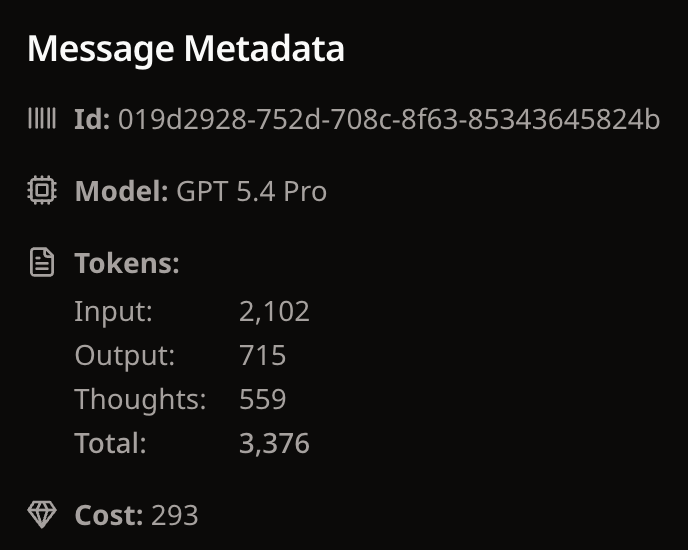Select the GPT 5.4 Pro model name
The width and height of the screenshot is (688, 550).
251,191
